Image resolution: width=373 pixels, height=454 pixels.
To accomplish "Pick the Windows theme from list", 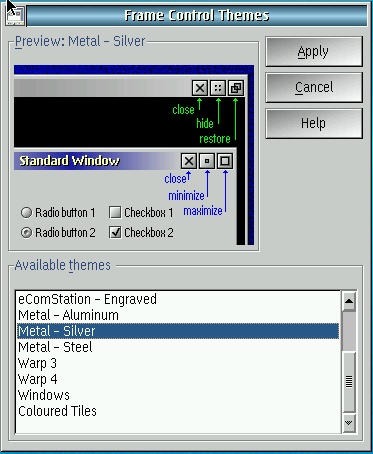I will [178, 395].
